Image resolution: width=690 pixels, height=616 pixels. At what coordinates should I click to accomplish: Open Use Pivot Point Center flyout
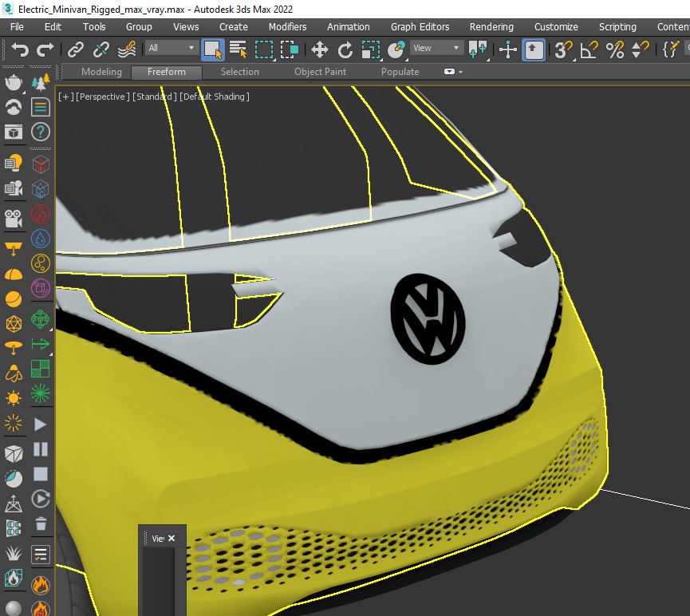click(478, 49)
